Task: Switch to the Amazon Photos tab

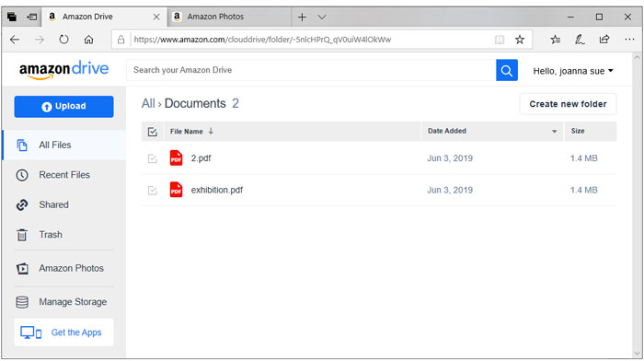Action: (230, 17)
